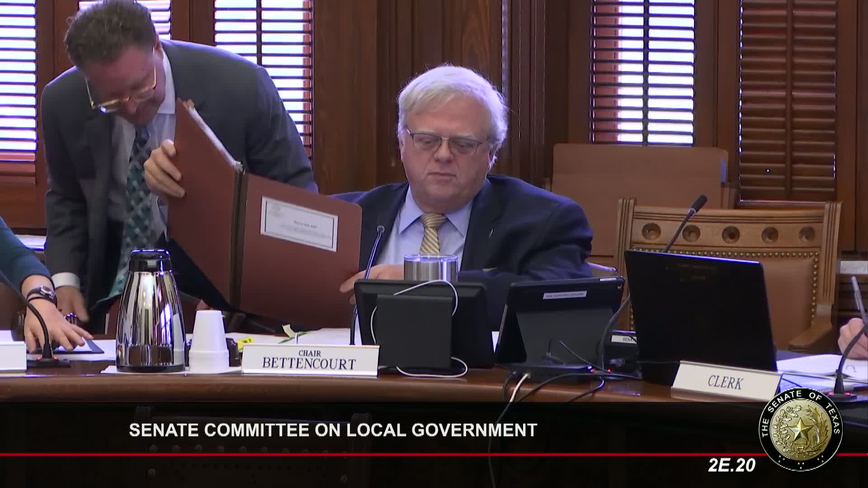This screenshot has height=488, width=868.
Task: Click the Senate Committee on Local Government caption
Action: pos(333,430)
